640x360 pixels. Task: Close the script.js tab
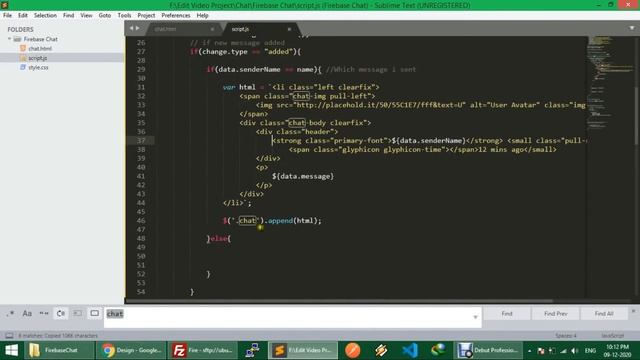[x=289, y=29]
